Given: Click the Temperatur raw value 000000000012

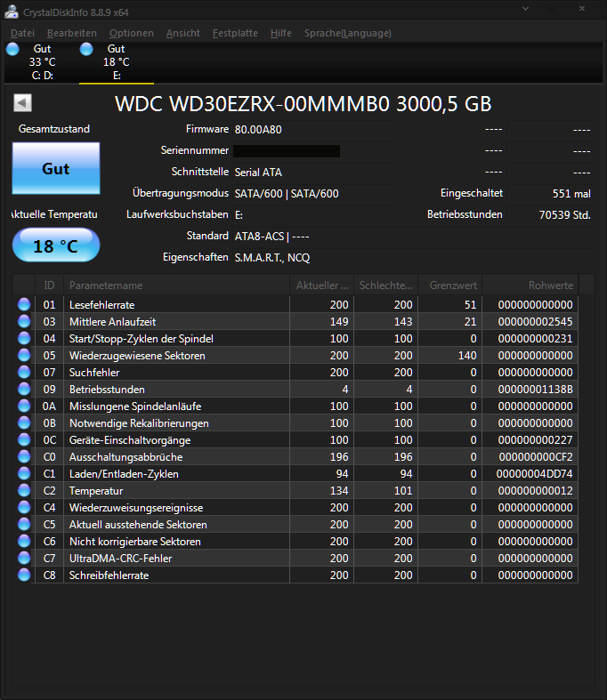Looking at the screenshot, I should (x=536, y=491).
